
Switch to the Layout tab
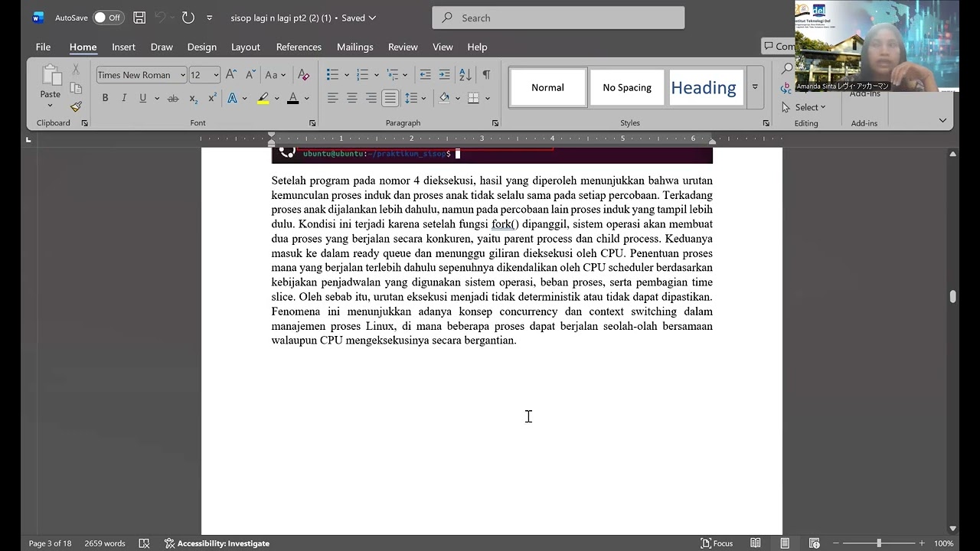coord(246,47)
